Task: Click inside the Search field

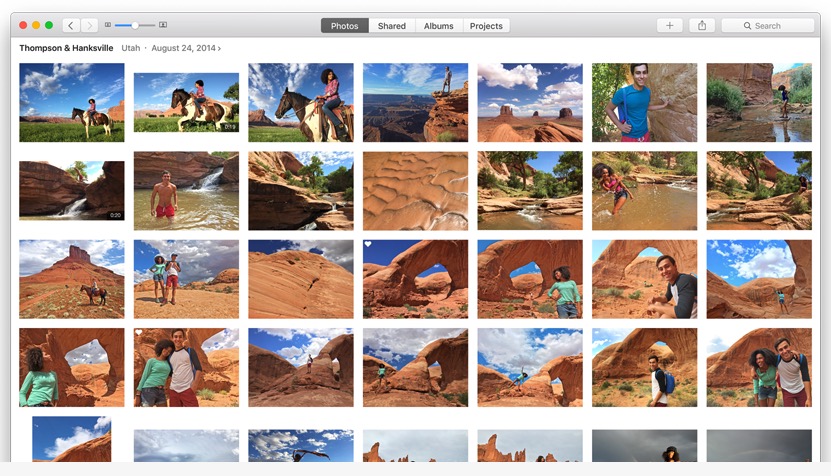Action: pos(767,25)
